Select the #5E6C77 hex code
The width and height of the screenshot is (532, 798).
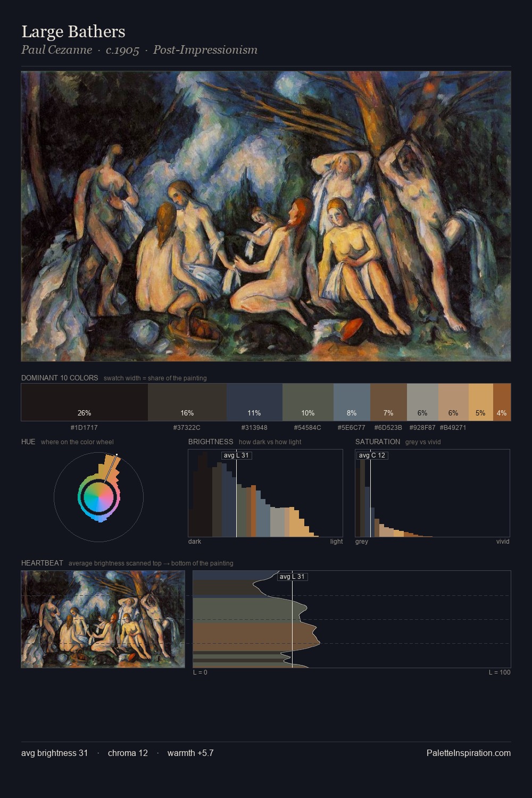352,428
